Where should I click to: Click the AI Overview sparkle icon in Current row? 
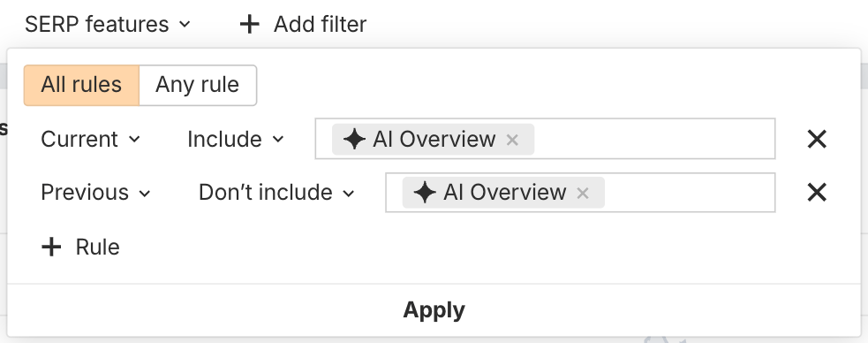tap(354, 140)
